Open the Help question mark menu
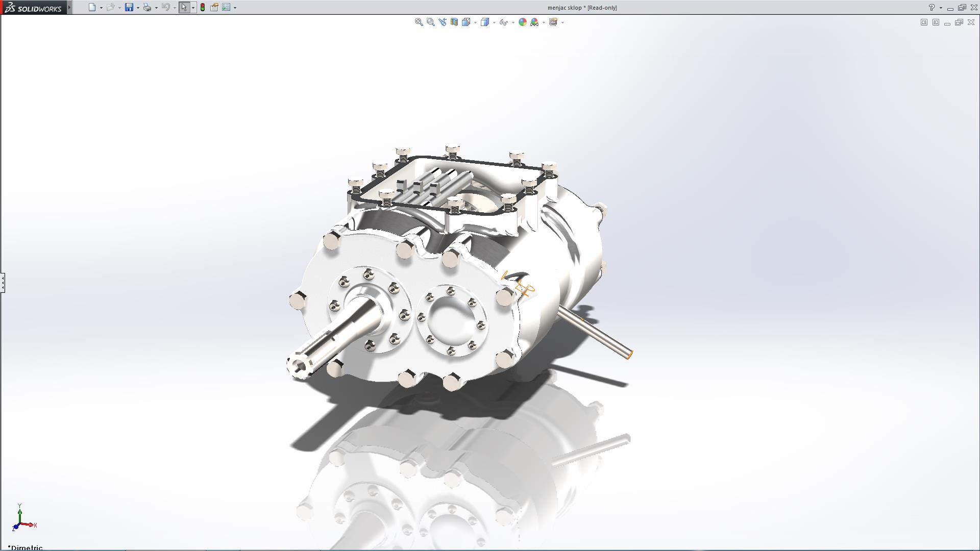This screenshot has height=551, width=980. [932, 7]
